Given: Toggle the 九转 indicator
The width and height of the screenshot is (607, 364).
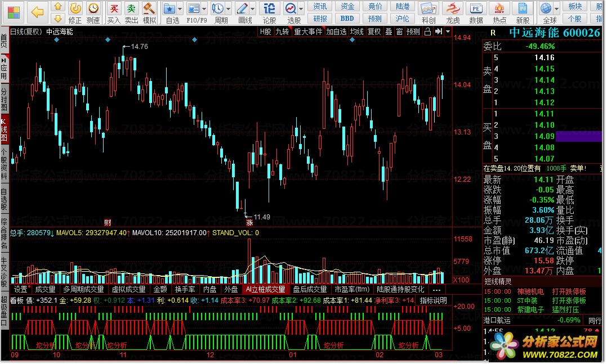Looking at the screenshot, I should click(x=283, y=32).
